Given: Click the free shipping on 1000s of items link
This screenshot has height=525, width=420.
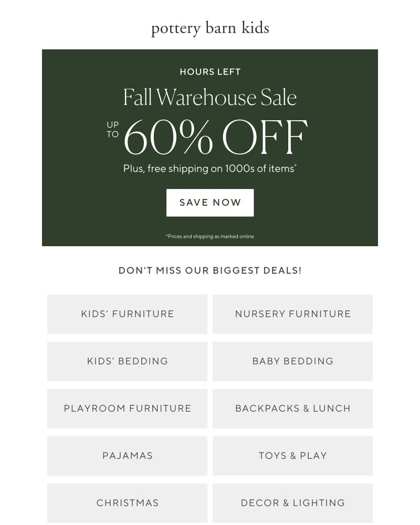Looking at the screenshot, I should [210, 169].
